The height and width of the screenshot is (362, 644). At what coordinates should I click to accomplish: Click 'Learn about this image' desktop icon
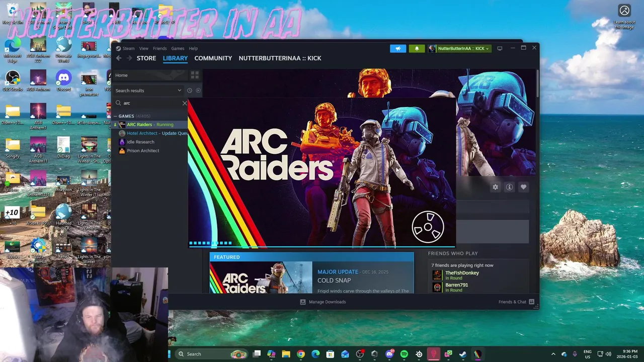pyautogui.click(x=624, y=17)
